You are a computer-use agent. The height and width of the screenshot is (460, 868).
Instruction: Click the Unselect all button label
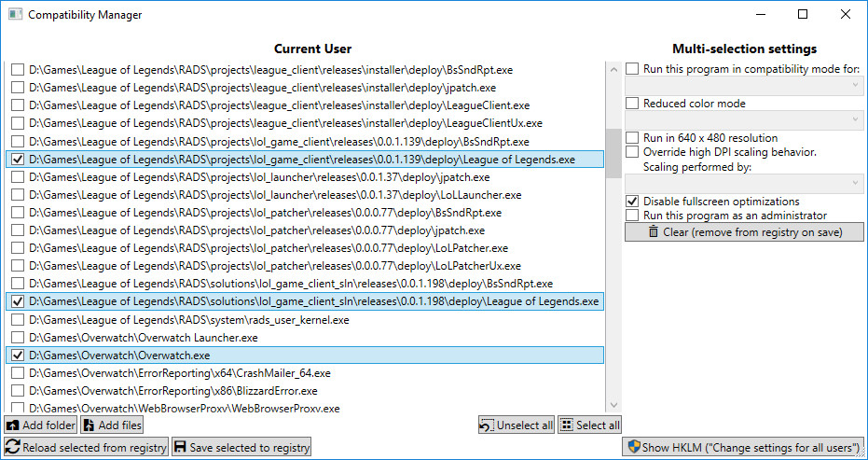click(525, 425)
